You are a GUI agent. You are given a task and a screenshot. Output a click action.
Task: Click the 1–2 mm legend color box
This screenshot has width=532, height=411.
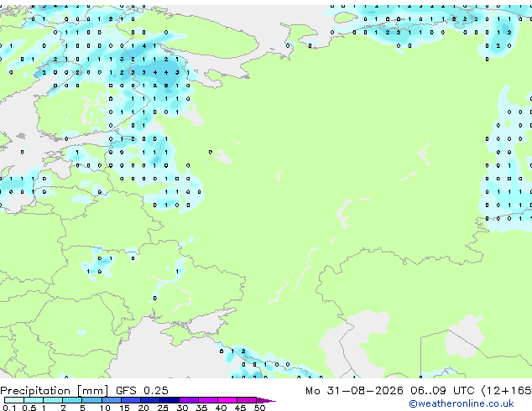click(53, 400)
